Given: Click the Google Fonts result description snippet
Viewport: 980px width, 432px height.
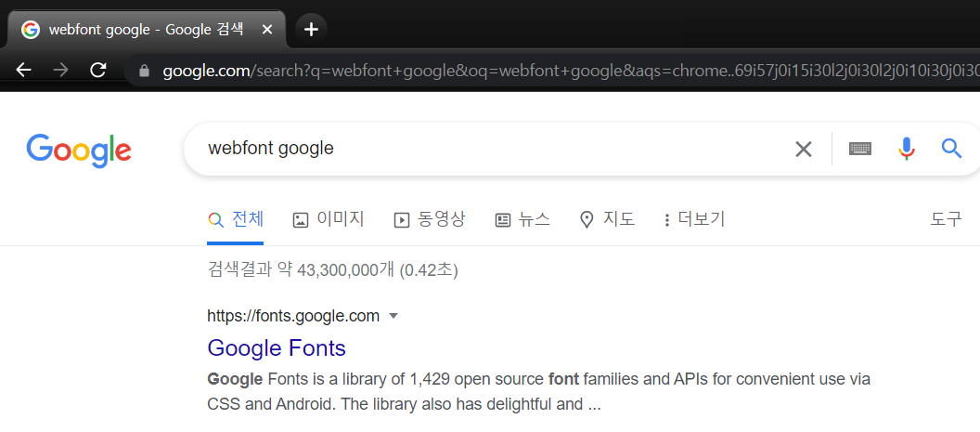Looking at the screenshot, I should [539, 391].
